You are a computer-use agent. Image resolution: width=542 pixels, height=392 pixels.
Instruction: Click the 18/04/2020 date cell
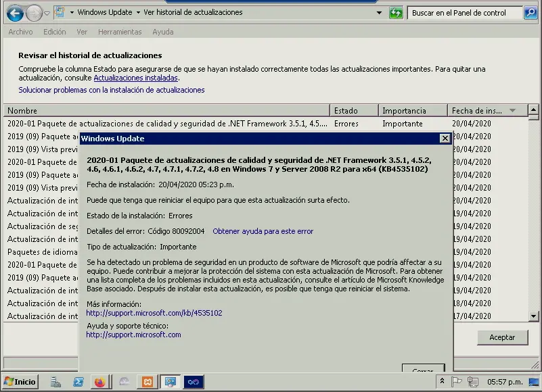[472, 303]
